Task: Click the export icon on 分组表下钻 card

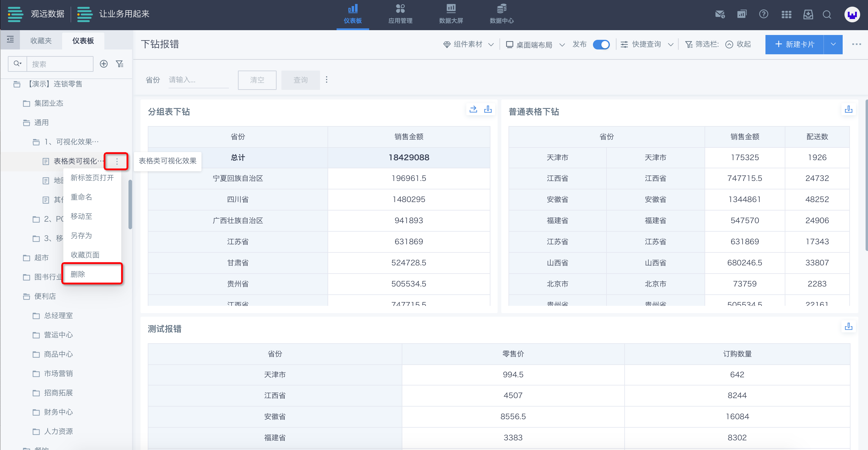Action: coord(488,109)
